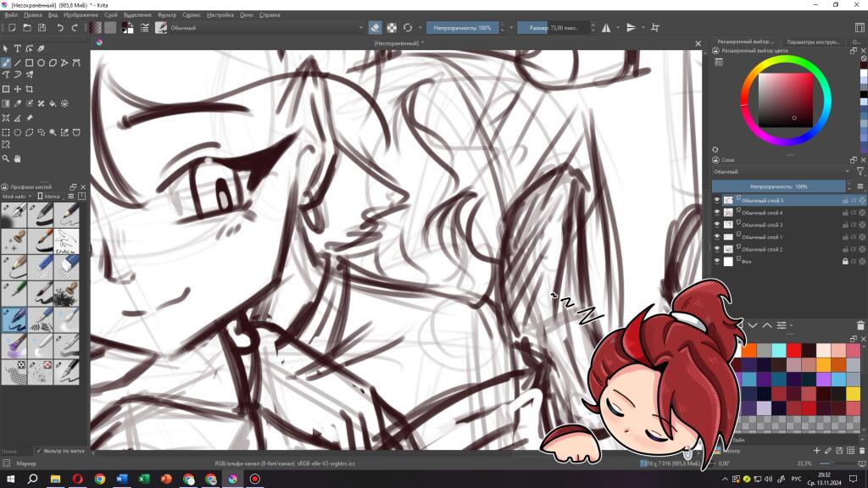Hide layer 'Обычный слой 4'
868x488 pixels.
pos(717,213)
